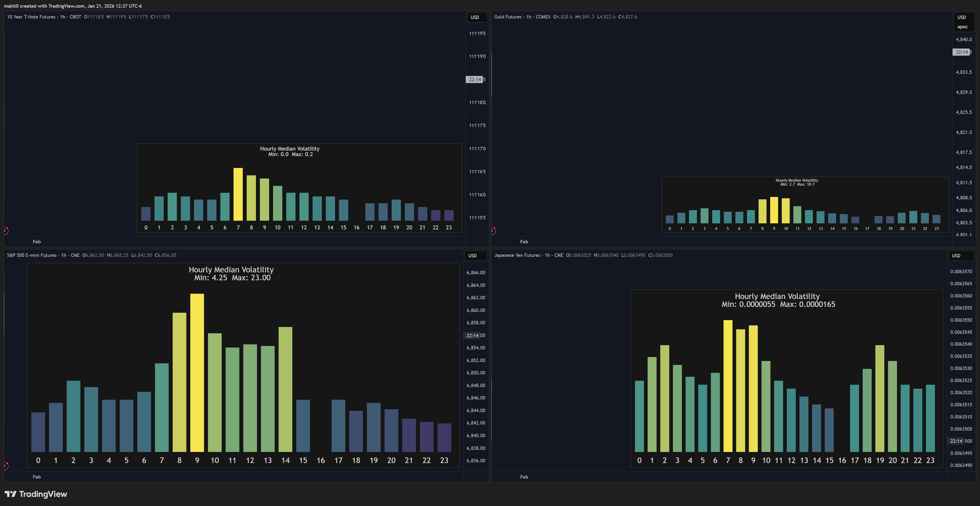Select the yellow hour 7 bar in T-Note volatility table
This screenshot has width=980, height=506.
238,194
